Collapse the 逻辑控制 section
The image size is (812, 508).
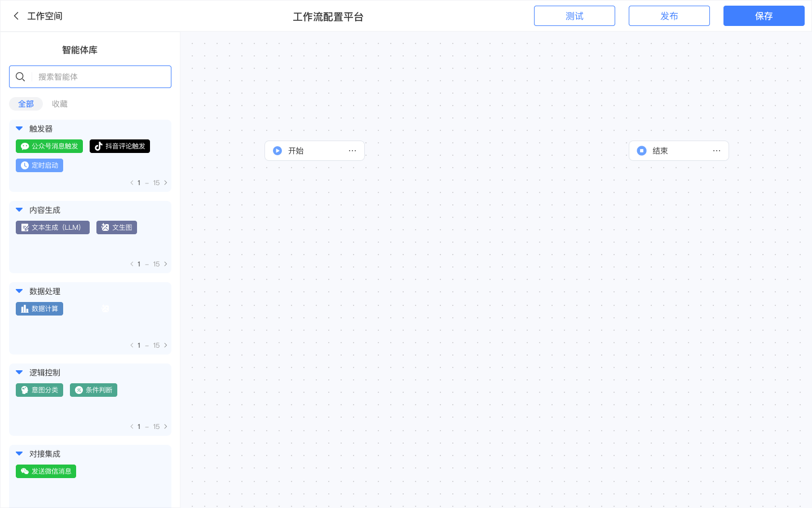(19, 373)
